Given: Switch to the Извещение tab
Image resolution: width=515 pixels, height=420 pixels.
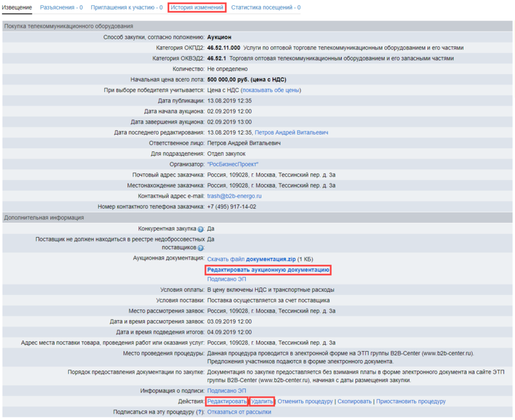Looking at the screenshot, I should (17, 7).
